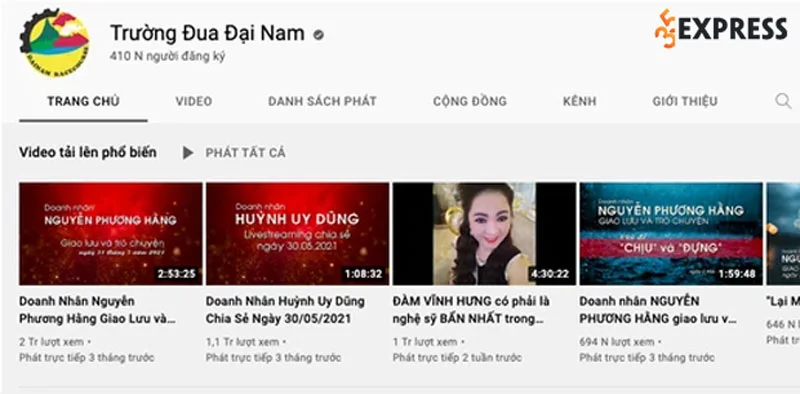Open the 4:30:22 woman selfie video thumbnail
Screen dimensions: 800x394
click(x=484, y=234)
